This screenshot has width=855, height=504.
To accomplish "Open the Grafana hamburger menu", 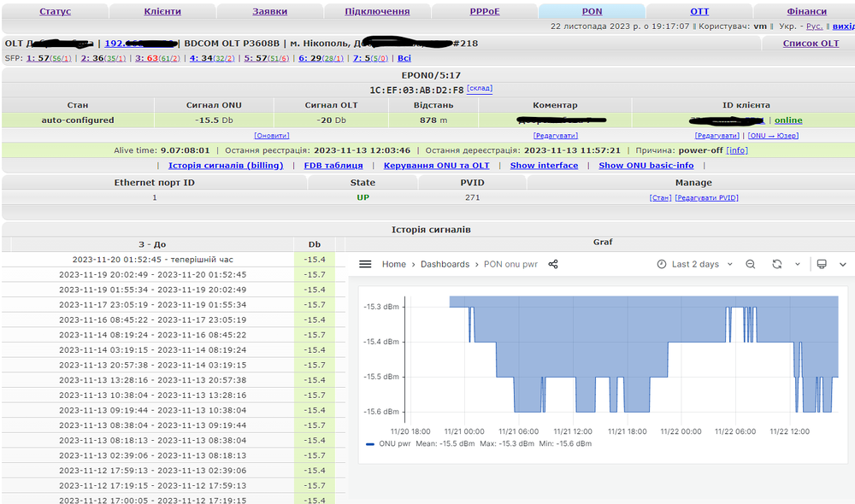I will coord(365,264).
